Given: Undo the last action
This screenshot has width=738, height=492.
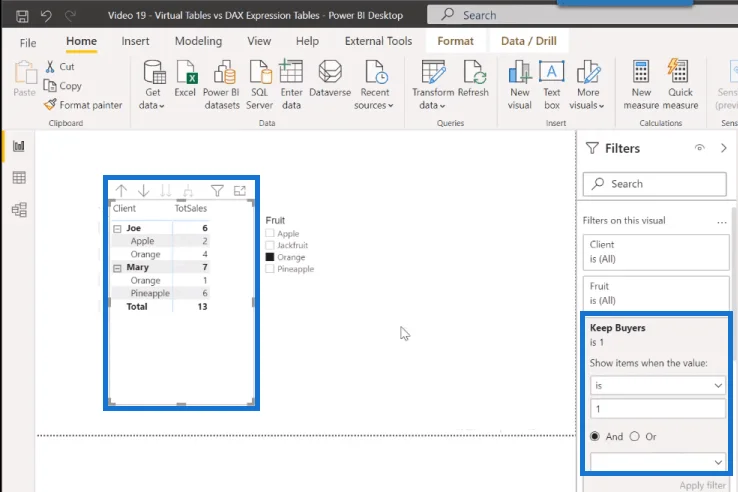Looking at the screenshot, I should click(46, 16).
